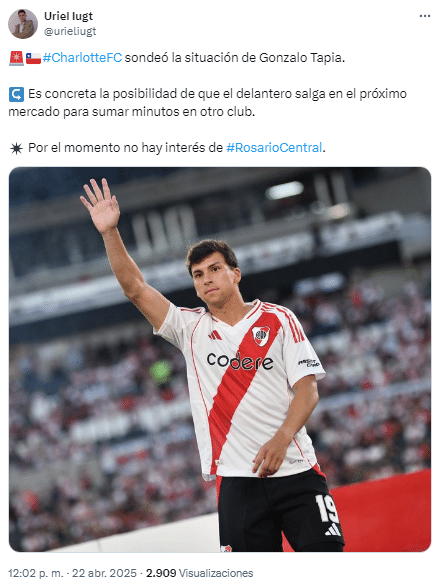The height and width of the screenshot is (584, 441).
Task: Click the tweet timestamp 12:02 p. m.
Action: point(35,573)
